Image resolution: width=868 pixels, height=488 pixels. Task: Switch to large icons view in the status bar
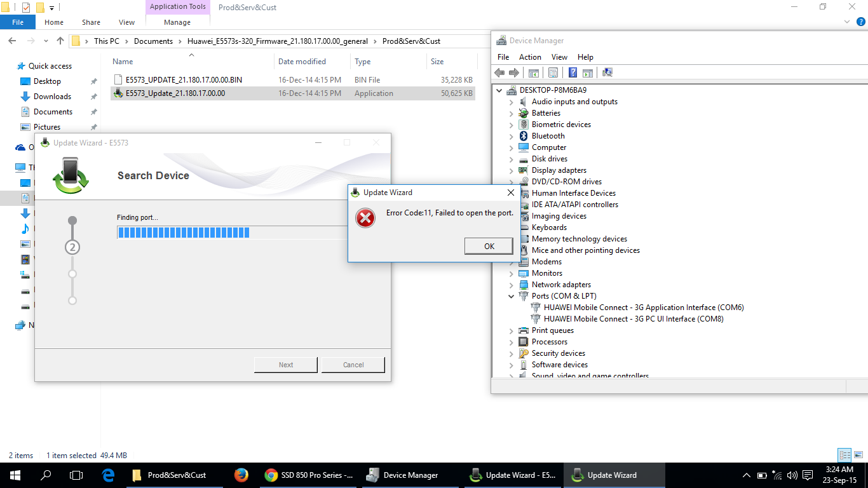[x=858, y=455]
